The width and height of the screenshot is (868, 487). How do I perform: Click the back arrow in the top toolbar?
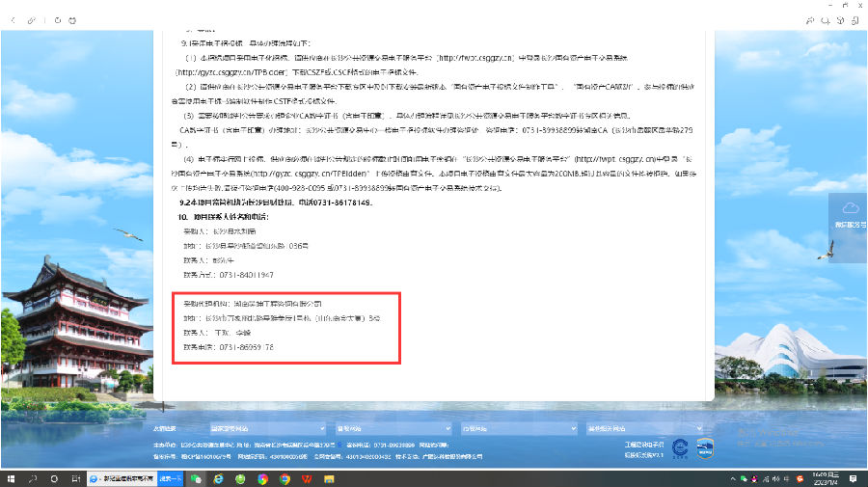pos(13,19)
